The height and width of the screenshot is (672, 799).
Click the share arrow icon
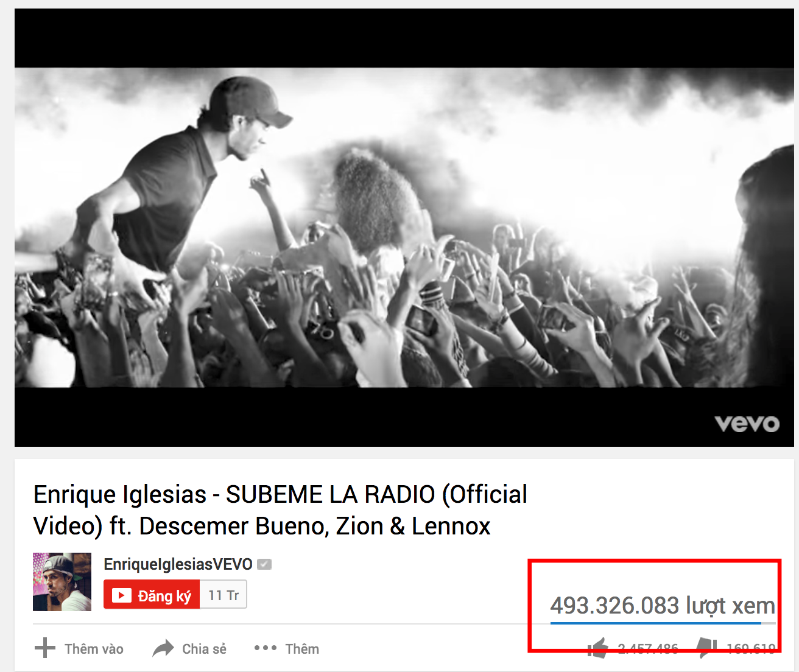pyautogui.click(x=163, y=648)
